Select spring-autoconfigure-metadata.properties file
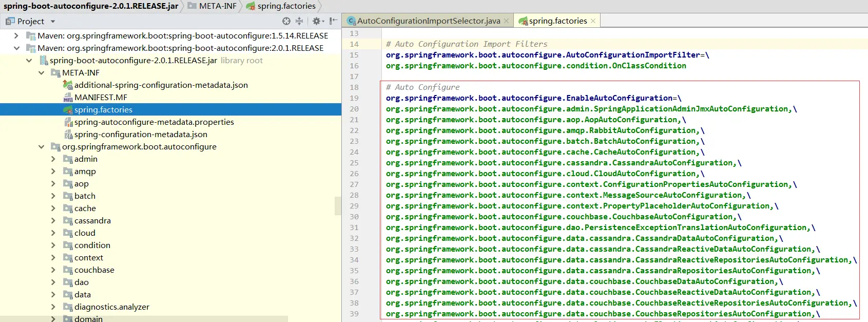The height and width of the screenshot is (322, 868). [x=154, y=122]
